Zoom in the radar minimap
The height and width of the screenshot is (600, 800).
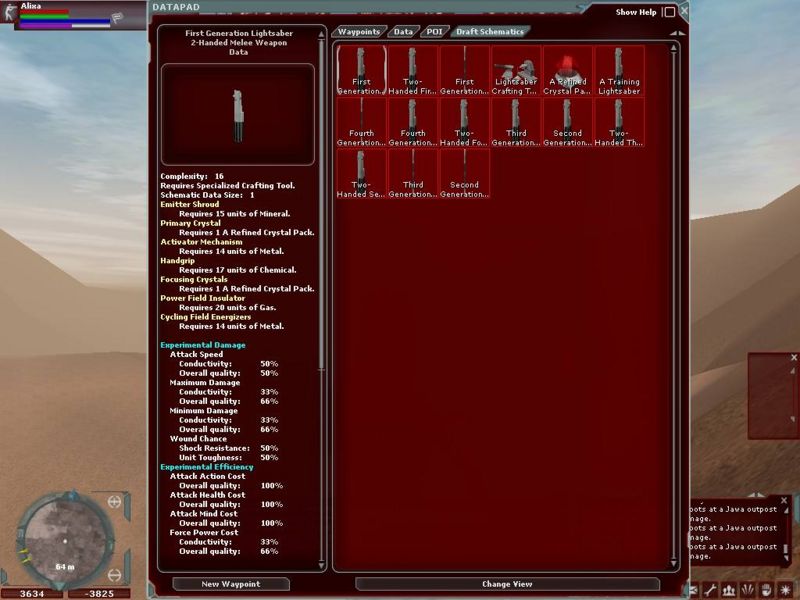pyautogui.click(x=114, y=500)
